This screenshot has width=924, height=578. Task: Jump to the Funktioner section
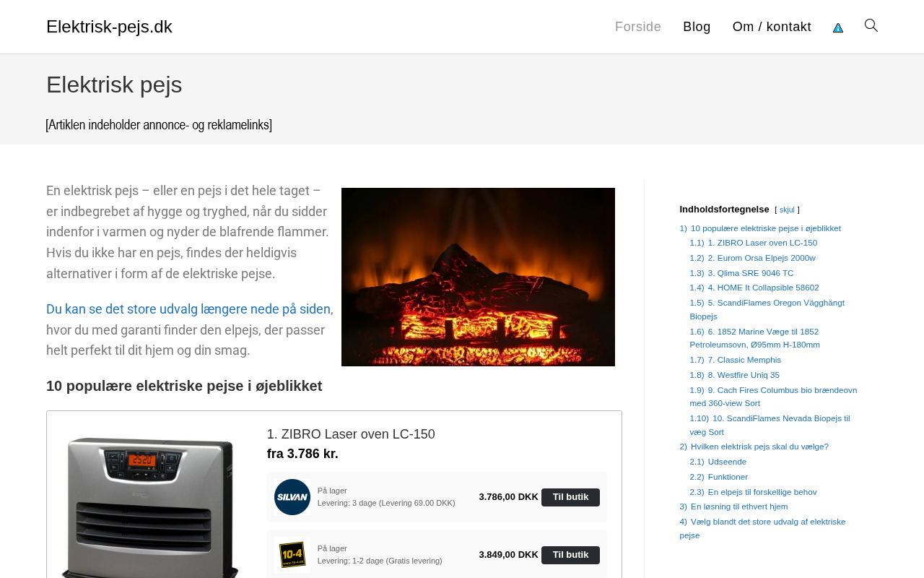coord(718,477)
